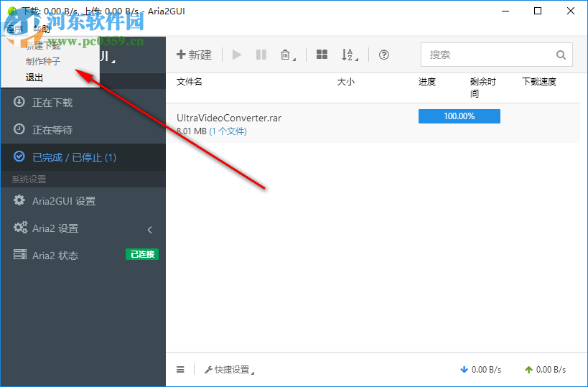This screenshot has width=588, height=387.
Task: Toggle sidebar with hamburger icon
Action: pyautogui.click(x=180, y=370)
